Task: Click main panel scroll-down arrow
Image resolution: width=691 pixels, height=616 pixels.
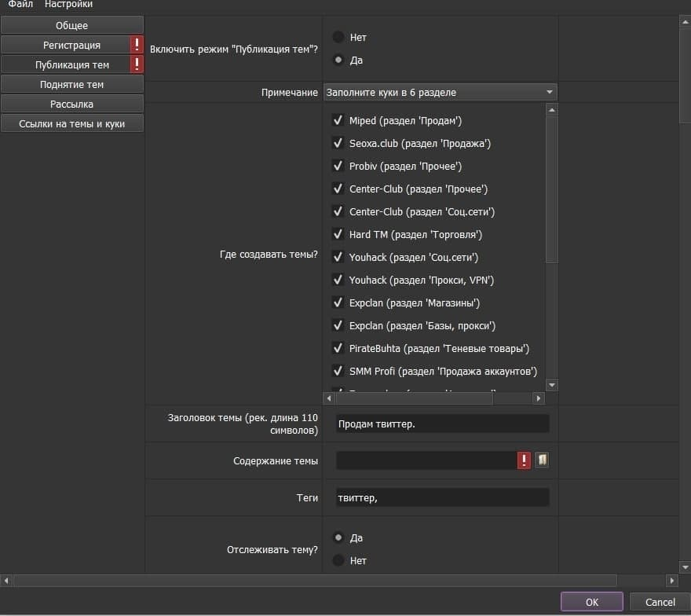Action: pyautogui.click(x=686, y=567)
